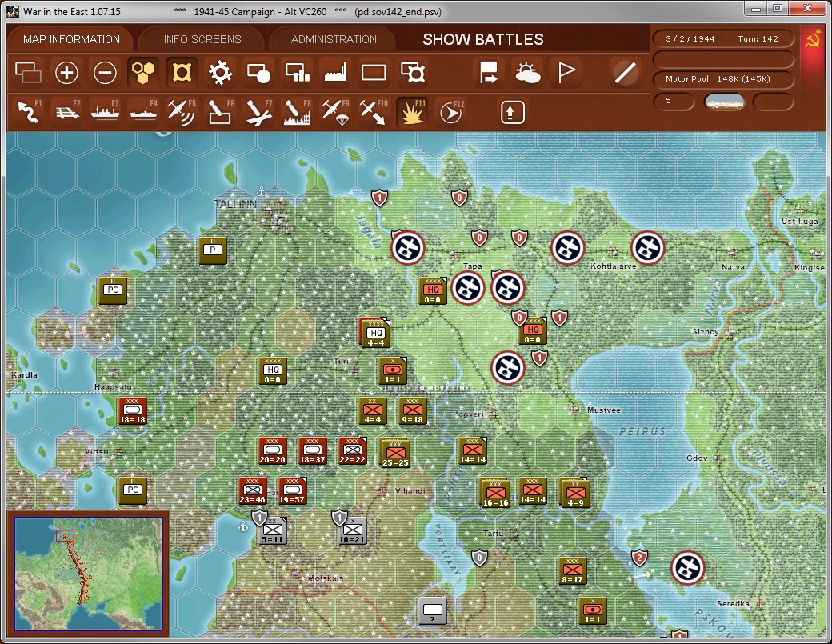Click the toolbar collapse up-arrow button
The height and width of the screenshot is (644, 832).
tap(512, 112)
